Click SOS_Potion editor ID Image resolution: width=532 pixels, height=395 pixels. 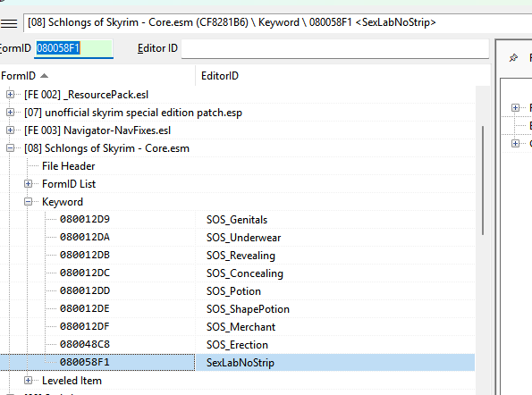[x=233, y=291]
